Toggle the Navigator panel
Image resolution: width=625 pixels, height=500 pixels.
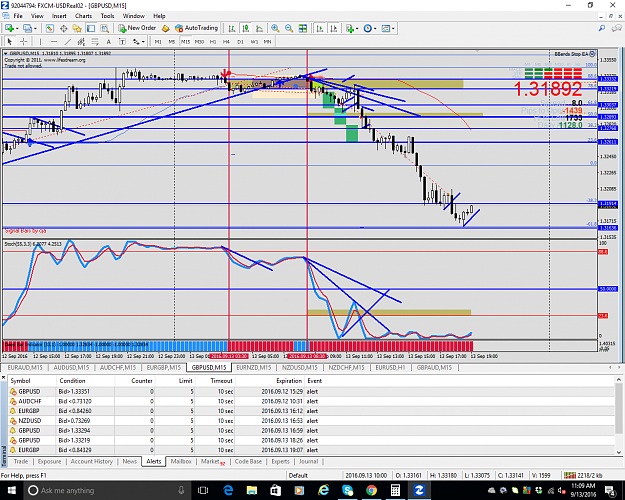pyautogui.click(x=77, y=28)
